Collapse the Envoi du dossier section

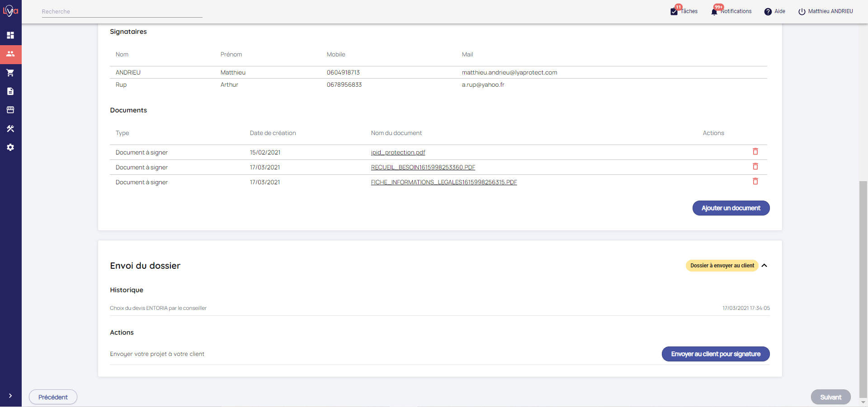click(764, 266)
